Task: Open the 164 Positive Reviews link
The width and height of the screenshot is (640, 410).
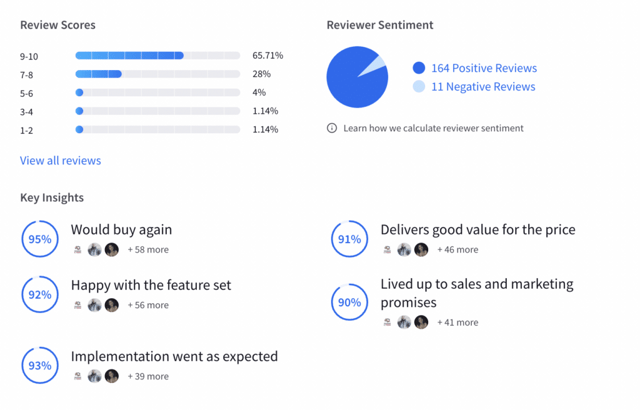Action: pyautogui.click(x=484, y=68)
